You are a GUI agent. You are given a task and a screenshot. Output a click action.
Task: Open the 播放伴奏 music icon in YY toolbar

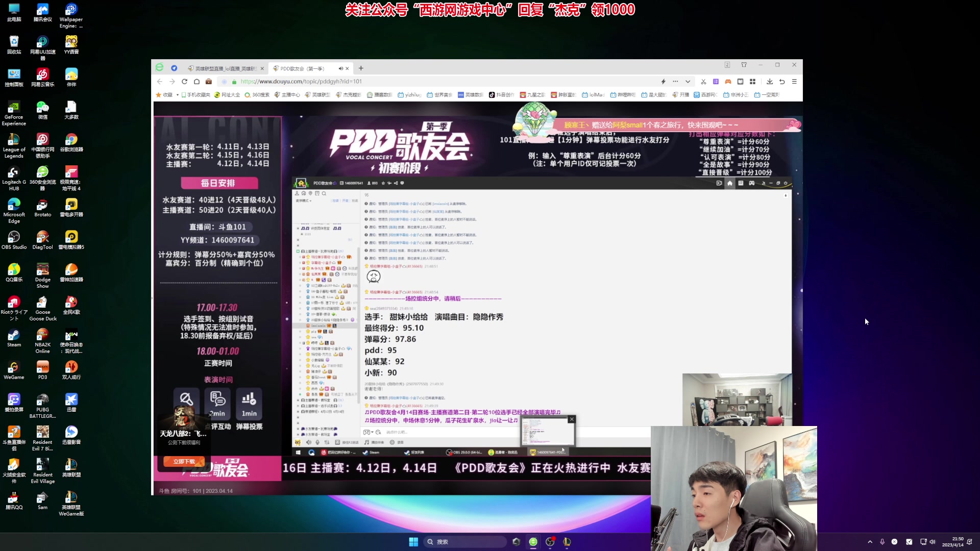[366, 442]
